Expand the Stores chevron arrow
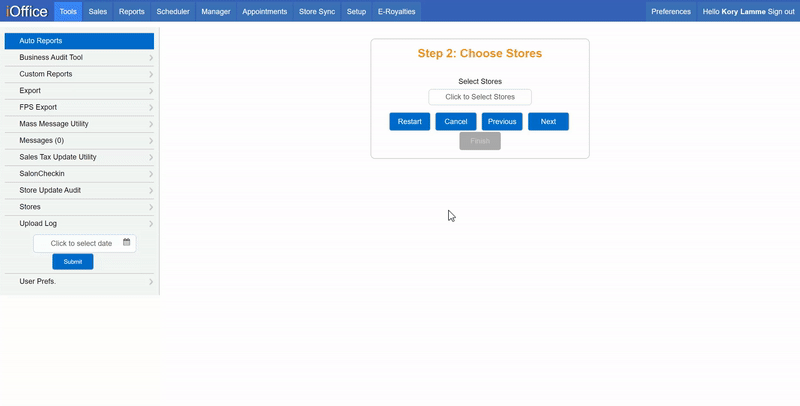Viewport: 800px width, 406px height. [x=151, y=207]
